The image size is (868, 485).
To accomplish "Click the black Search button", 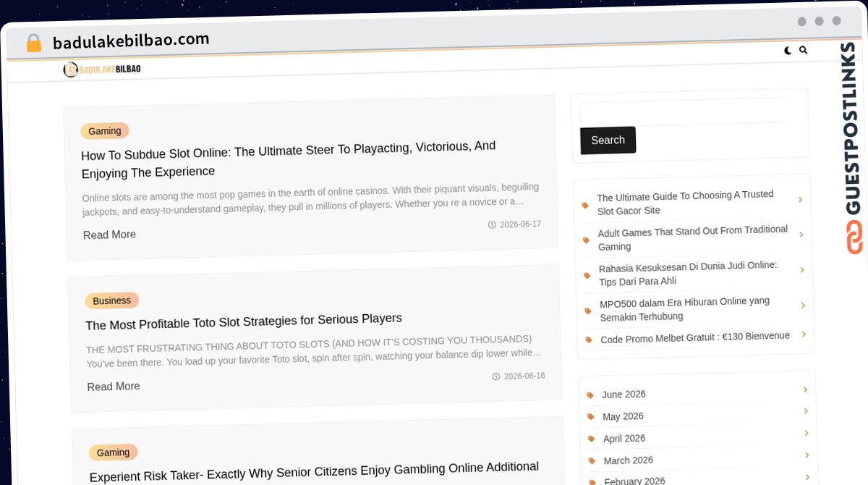I will [x=608, y=140].
